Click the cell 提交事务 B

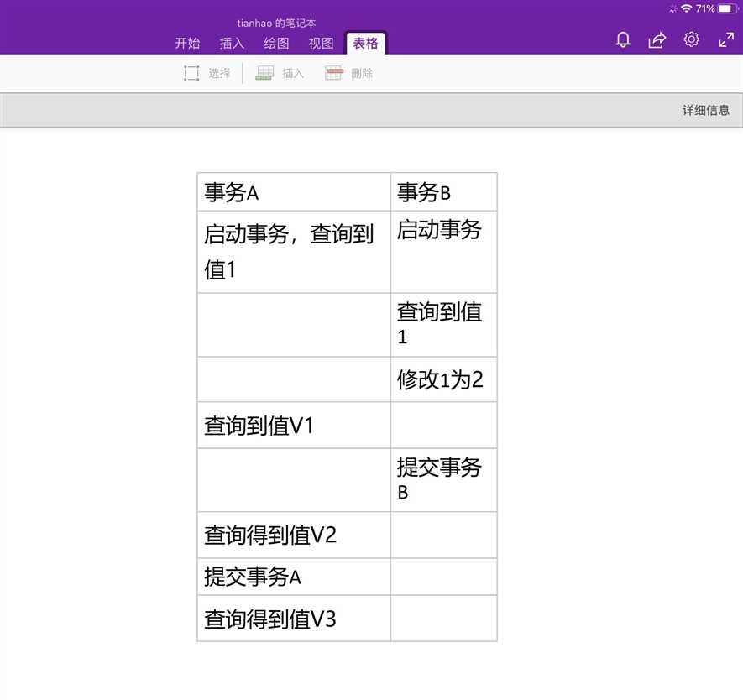click(x=443, y=480)
